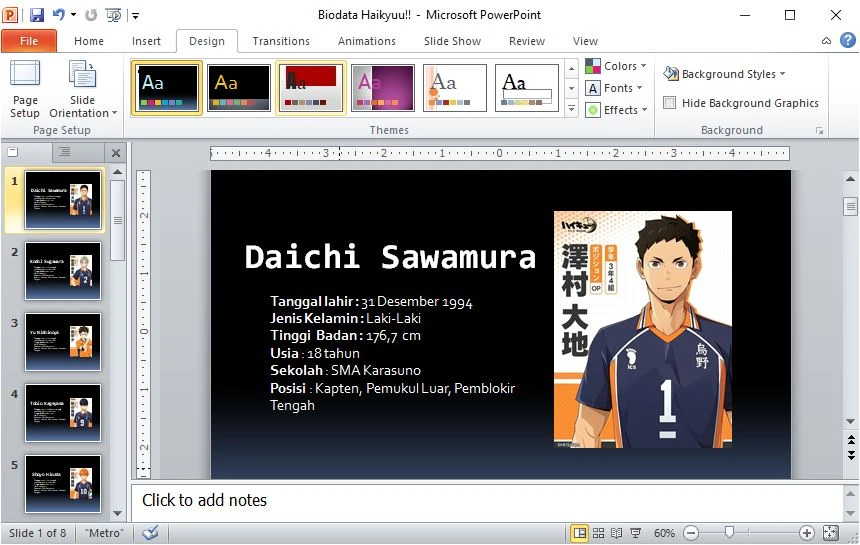Image resolution: width=860 pixels, height=545 pixels.
Task: Minimize the ribbon with the caret icon
Action: pyautogui.click(x=827, y=41)
